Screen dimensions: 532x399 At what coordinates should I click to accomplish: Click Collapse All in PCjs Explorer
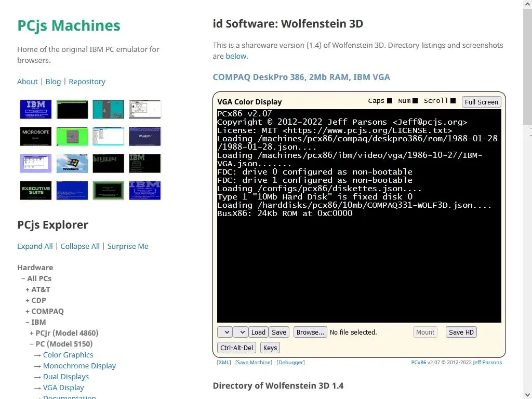pyautogui.click(x=80, y=246)
